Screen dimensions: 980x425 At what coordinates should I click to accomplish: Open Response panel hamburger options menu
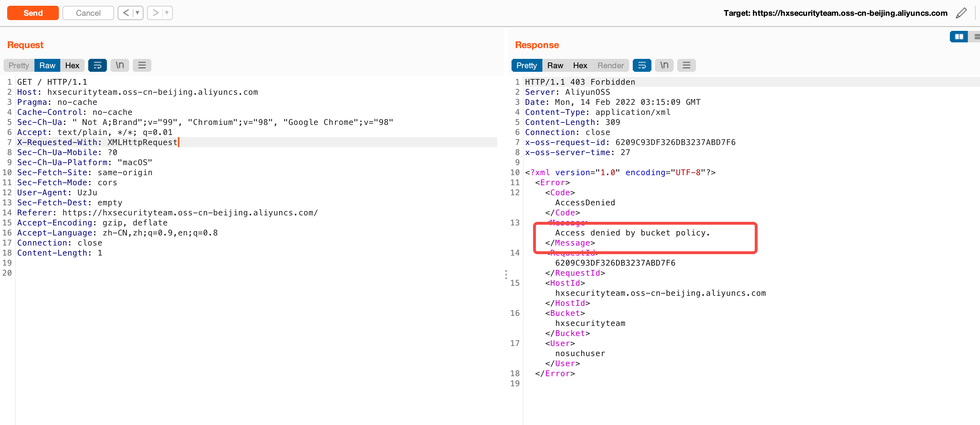click(x=686, y=65)
